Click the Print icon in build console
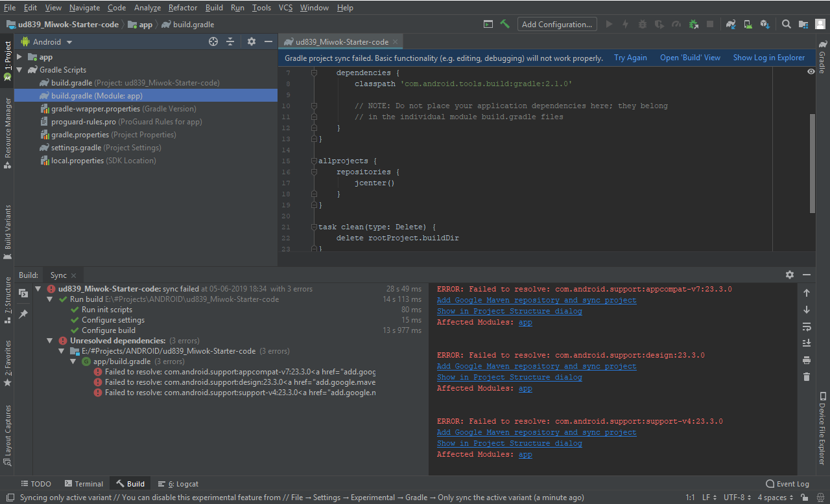Viewport: 830px width, 504px height. coord(807,360)
